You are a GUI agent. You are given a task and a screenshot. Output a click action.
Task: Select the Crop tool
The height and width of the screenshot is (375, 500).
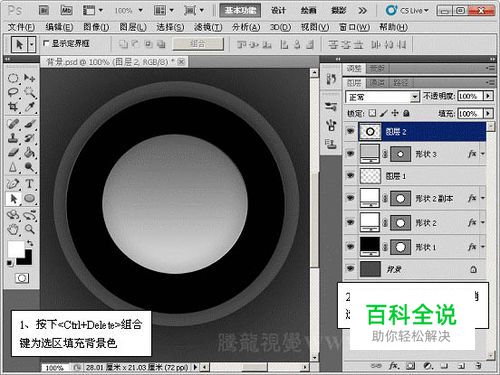coord(13,107)
